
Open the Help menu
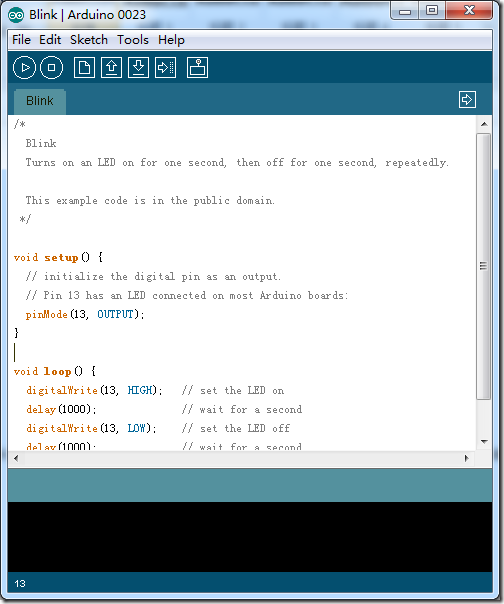(x=171, y=40)
